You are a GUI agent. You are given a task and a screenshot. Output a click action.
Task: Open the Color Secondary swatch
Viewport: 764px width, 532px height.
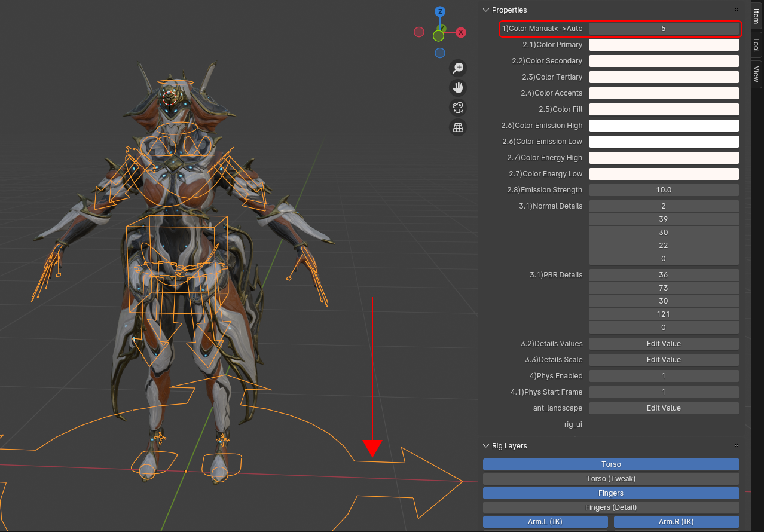pos(664,61)
